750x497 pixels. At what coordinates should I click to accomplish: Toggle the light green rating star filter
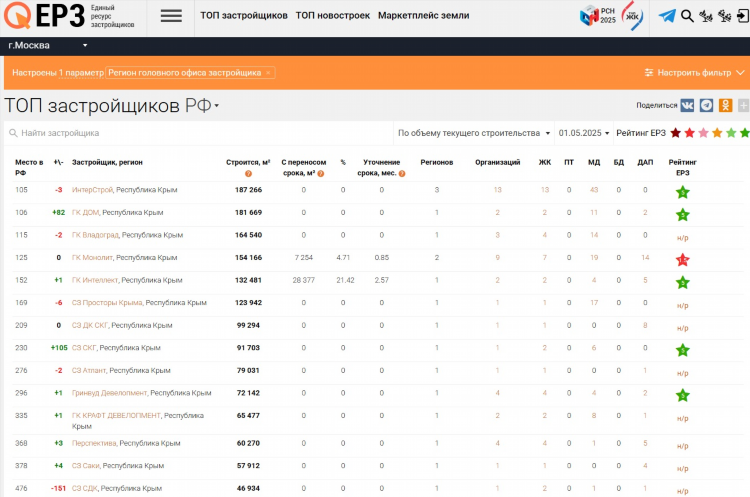(731, 133)
